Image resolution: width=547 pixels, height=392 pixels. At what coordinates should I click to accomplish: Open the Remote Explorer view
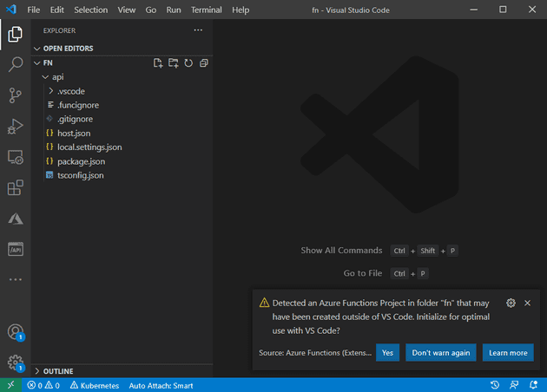pyautogui.click(x=15, y=157)
